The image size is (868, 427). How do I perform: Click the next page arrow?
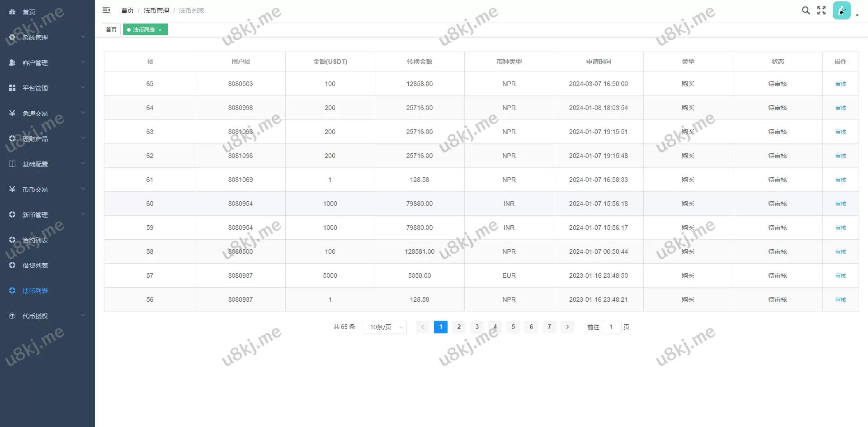point(567,327)
